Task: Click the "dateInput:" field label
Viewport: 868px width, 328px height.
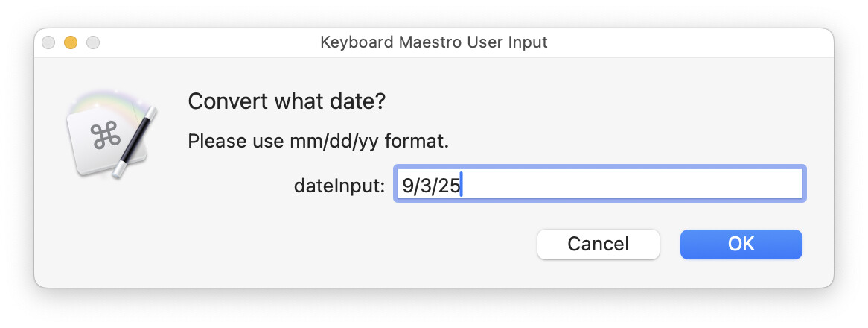Action: coord(339,186)
